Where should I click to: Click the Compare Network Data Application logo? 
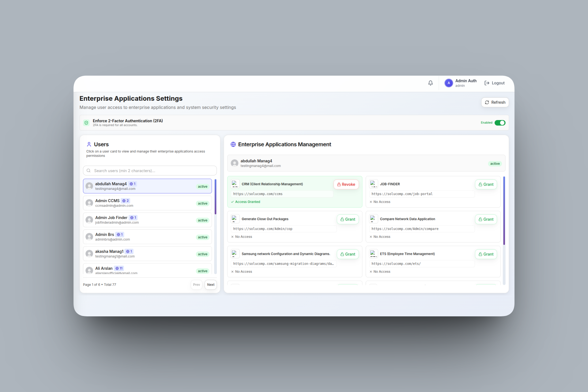pos(373,219)
